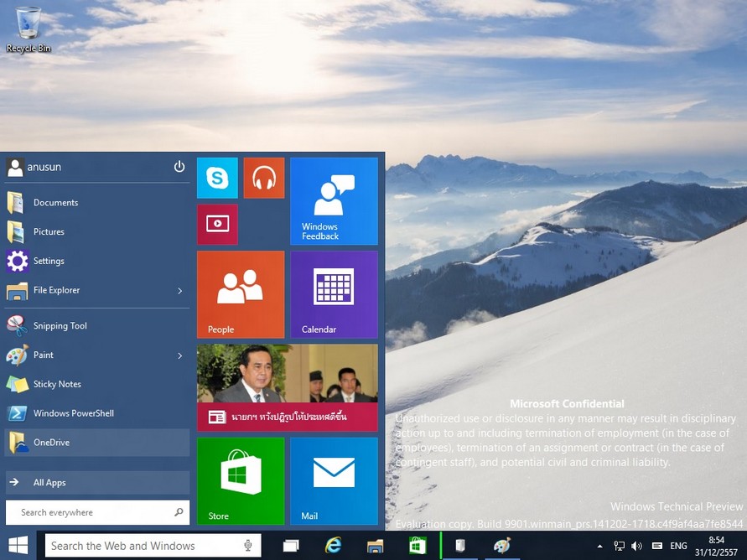Open Store from the taskbar

click(x=418, y=546)
